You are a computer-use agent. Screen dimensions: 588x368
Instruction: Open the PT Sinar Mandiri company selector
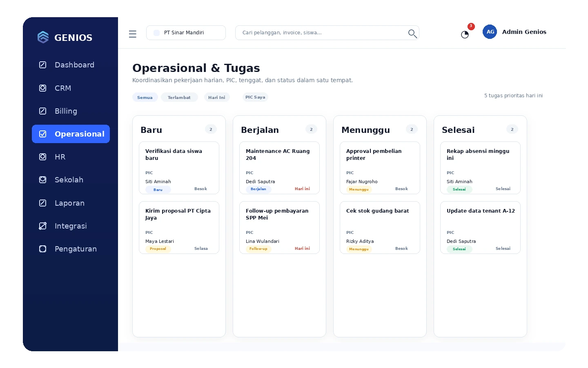coord(186,33)
